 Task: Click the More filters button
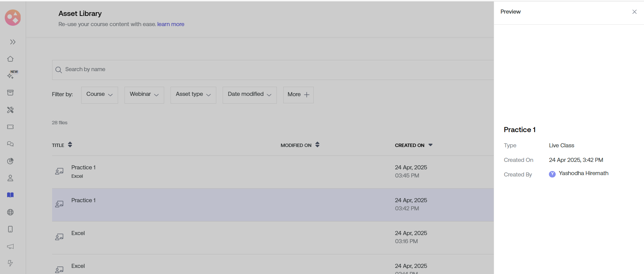click(x=298, y=95)
